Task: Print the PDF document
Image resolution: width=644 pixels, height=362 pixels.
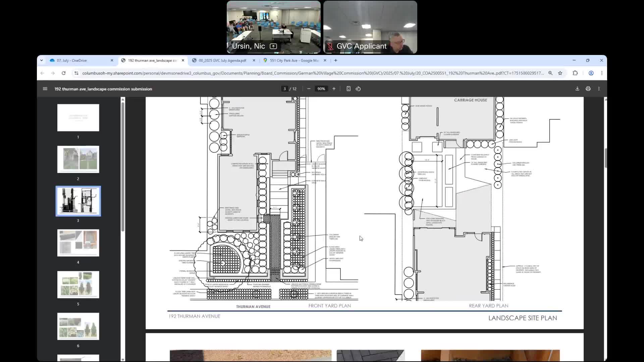Action: (588, 89)
